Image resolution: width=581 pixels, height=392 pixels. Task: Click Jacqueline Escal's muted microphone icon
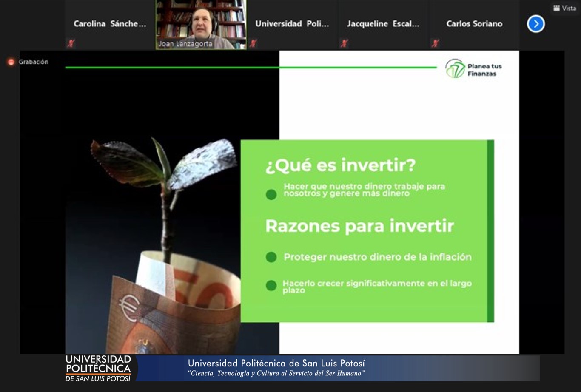[x=344, y=43]
